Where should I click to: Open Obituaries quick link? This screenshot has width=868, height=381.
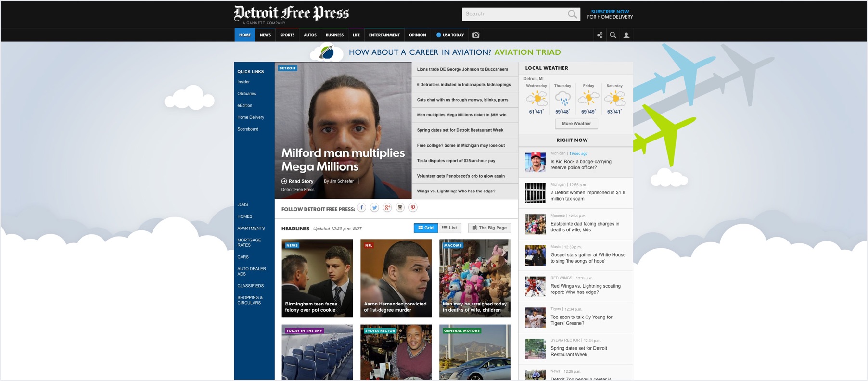[x=246, y=94]
